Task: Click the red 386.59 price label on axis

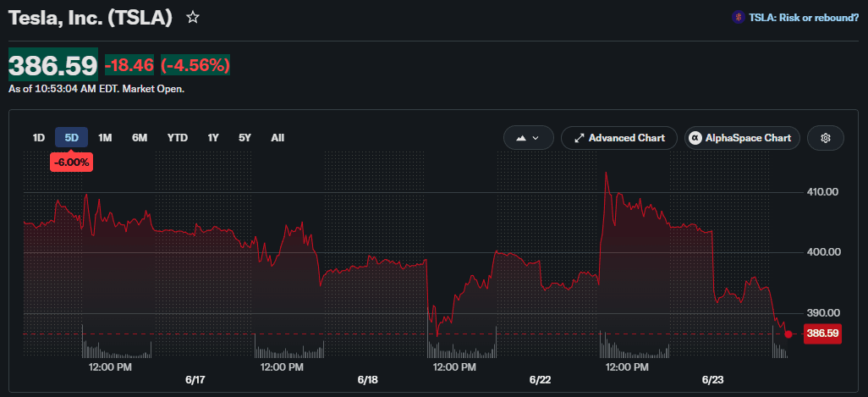Action: 822,334
